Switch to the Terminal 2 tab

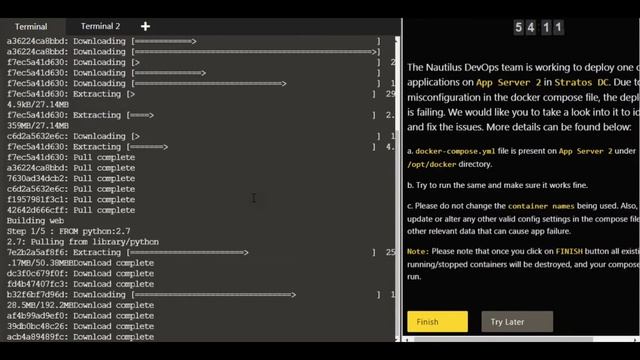[100, 27]
